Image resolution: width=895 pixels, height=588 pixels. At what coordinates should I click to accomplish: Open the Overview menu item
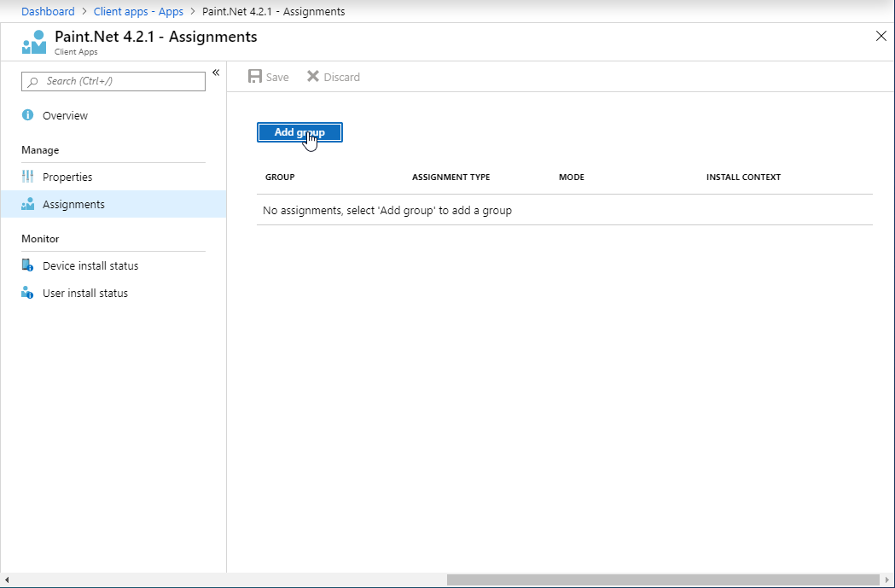[65, 115]
